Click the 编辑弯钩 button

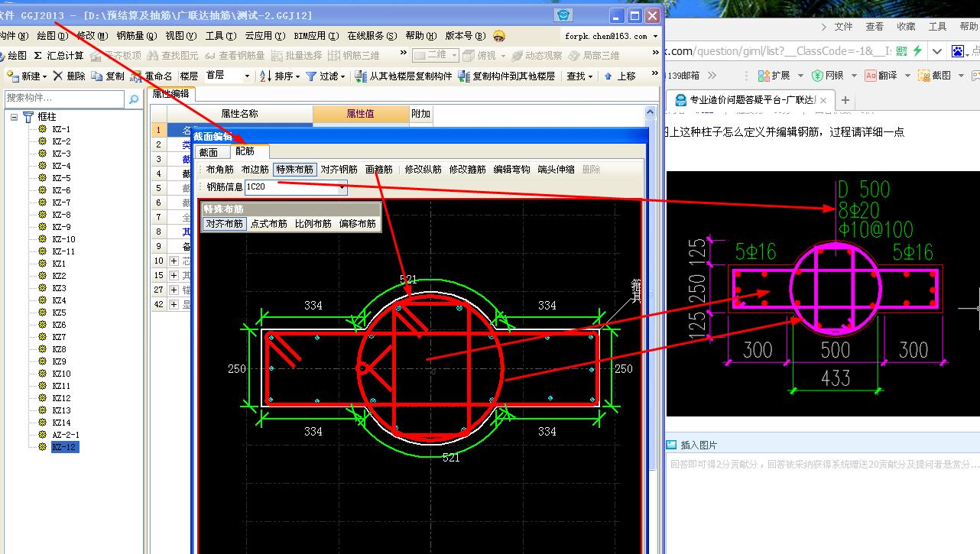coord(512,170)
